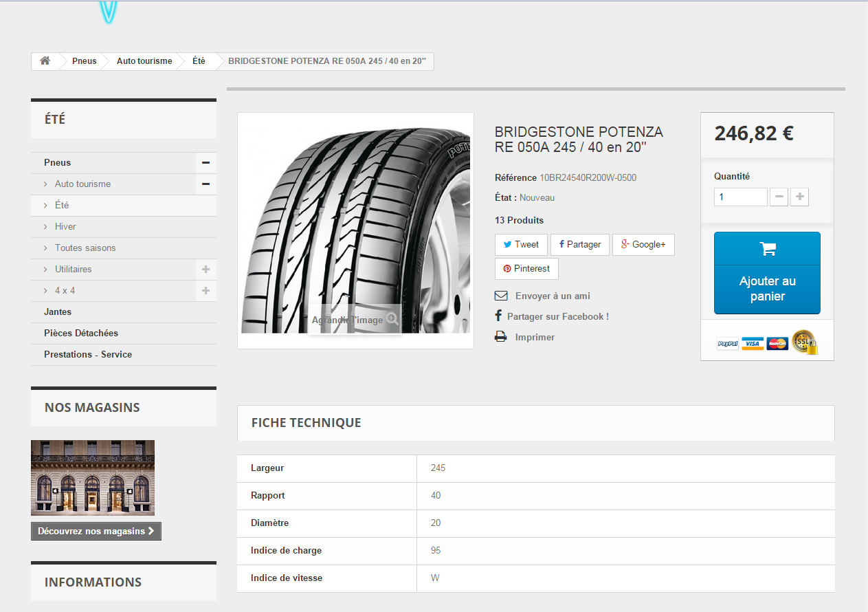Collapse the Auto tourisme subcategory
This screenshot has height=612, width=868.
(x=205, y=184)
